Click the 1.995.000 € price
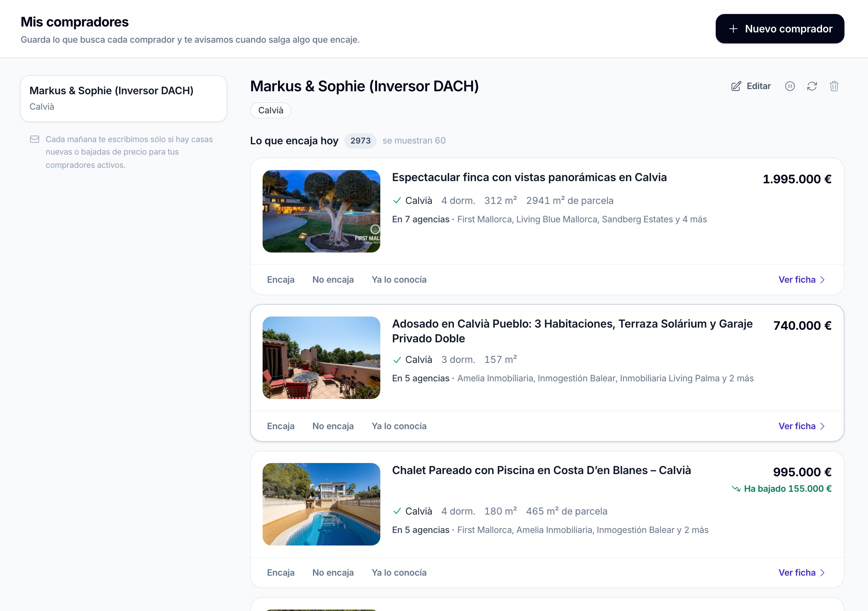This screenshot has width=868, height=611. click(797, 179)
